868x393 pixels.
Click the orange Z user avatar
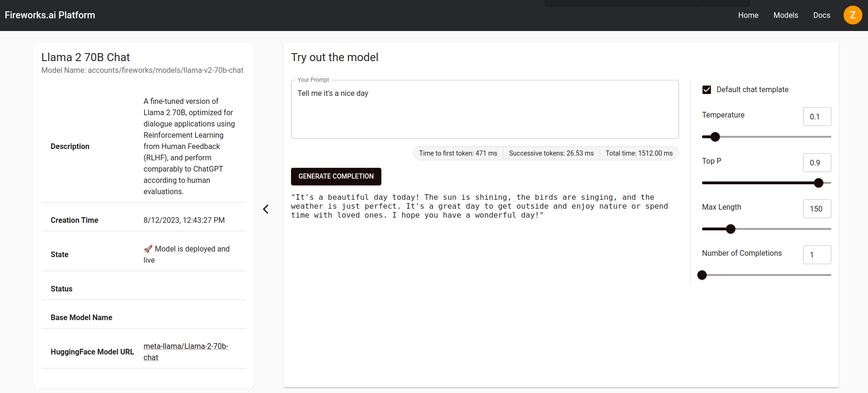[x=852, y=15]
